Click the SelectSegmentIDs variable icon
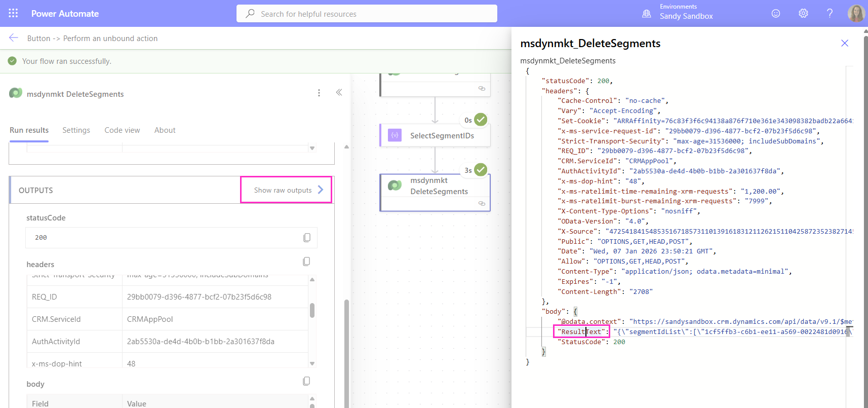 [394, 135]
